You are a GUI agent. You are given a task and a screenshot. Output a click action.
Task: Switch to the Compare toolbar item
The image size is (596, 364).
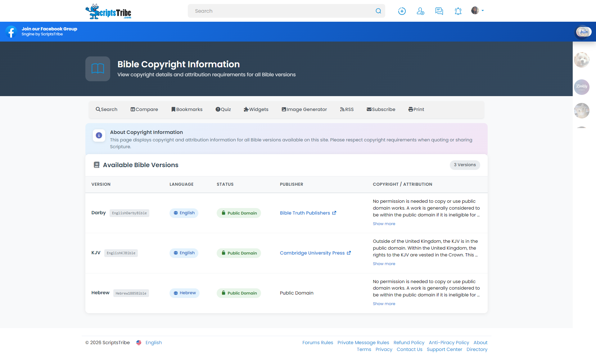point(144,109)
